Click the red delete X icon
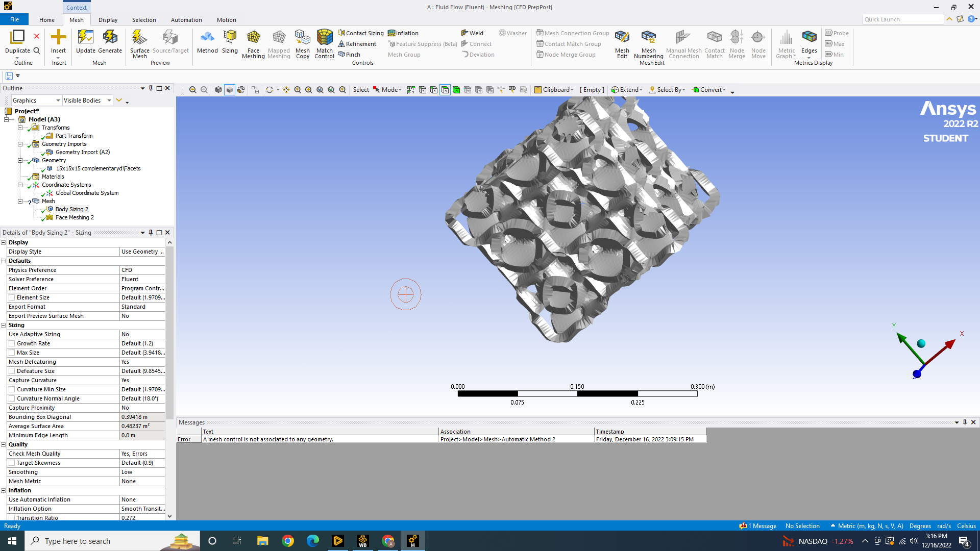This screenshot has height=551, width=980. tap(37, 36)
